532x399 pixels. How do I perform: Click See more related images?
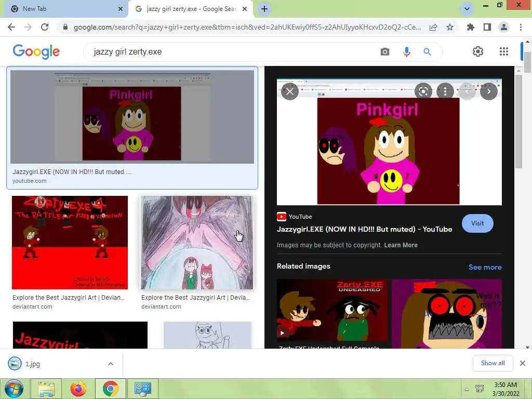pos(485,267)
